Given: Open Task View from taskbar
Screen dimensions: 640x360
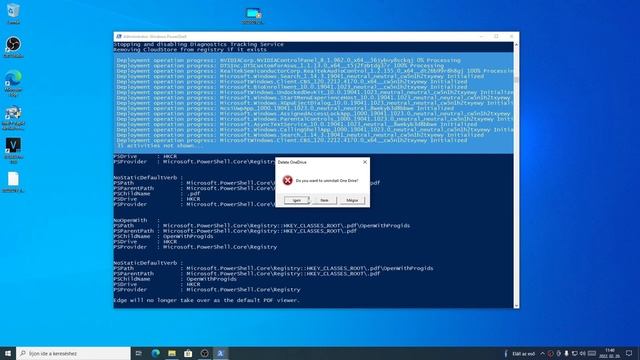Looking at the screenshot, I should 139,353.
